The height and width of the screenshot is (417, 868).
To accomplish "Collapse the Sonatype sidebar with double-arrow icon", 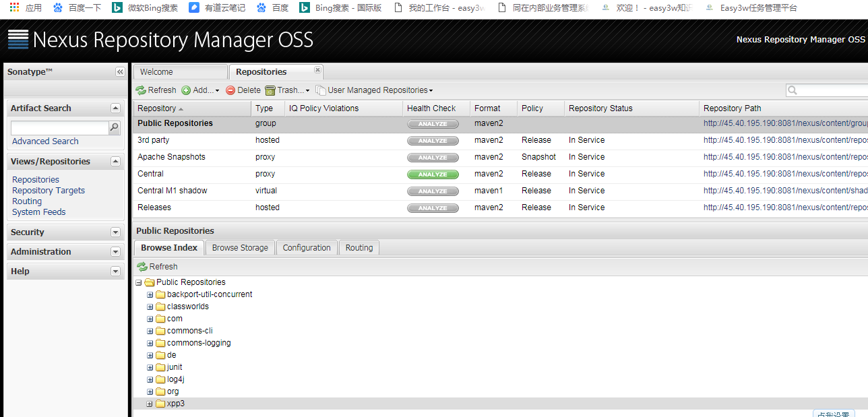I will tap(120, 71).
